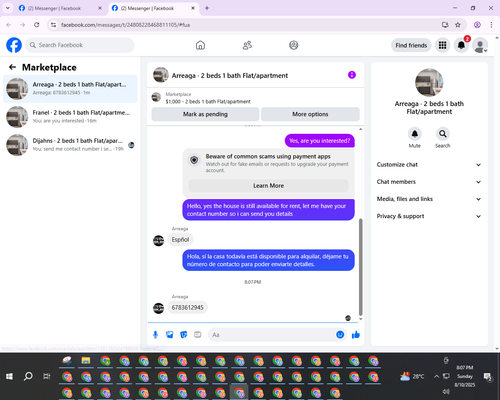Choose a GIF icon

[x=198, y=335]
